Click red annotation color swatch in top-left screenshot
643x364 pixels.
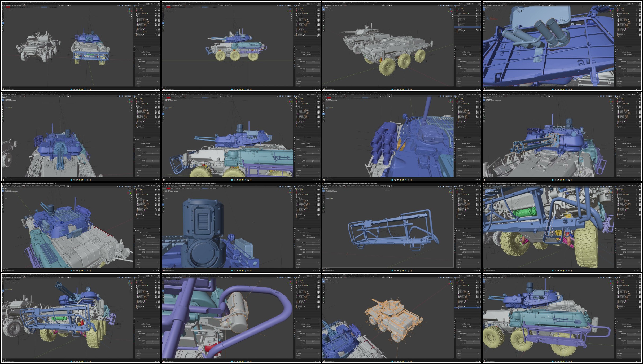8,7
